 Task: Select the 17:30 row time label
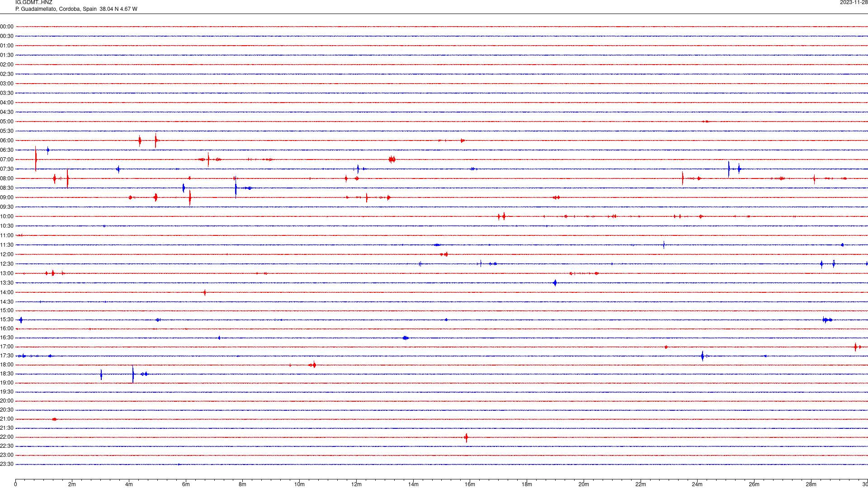point(7,356)
